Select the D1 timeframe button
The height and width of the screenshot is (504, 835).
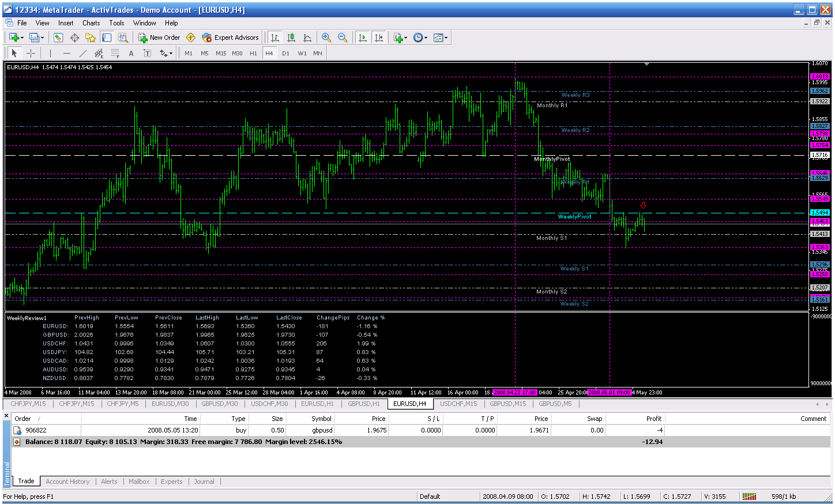[285, 53]
